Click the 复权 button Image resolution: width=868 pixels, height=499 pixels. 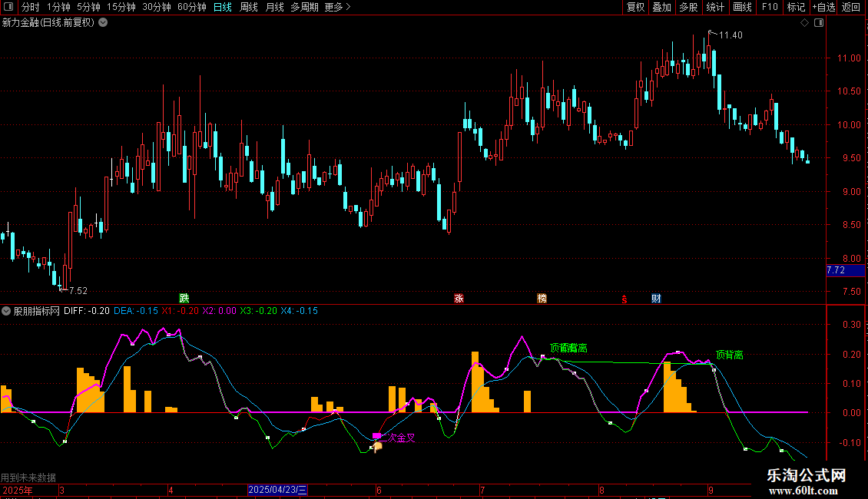tap(635, 7)
